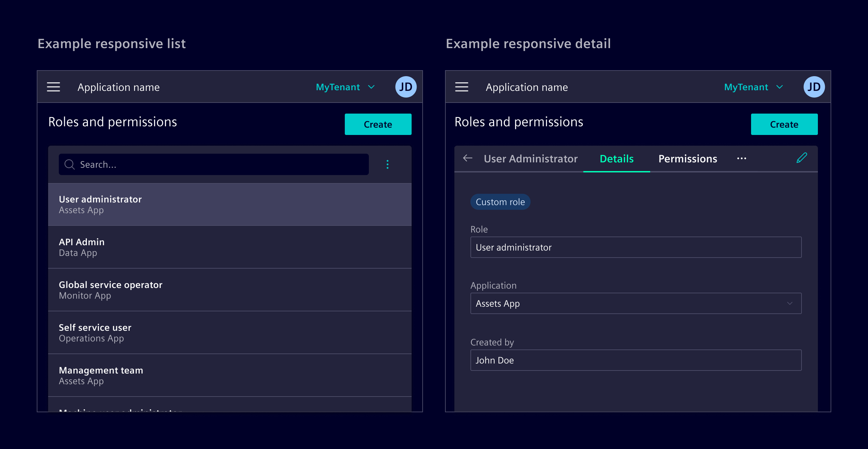Click the pencil edit icon on User Administrator
Screen dimensions: 868x449
coord(802,158)
